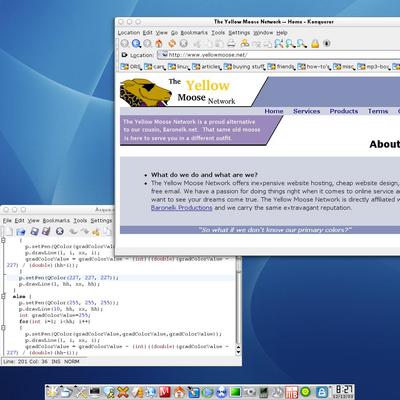Open the Go menu in Konqueror

[174, 33]
